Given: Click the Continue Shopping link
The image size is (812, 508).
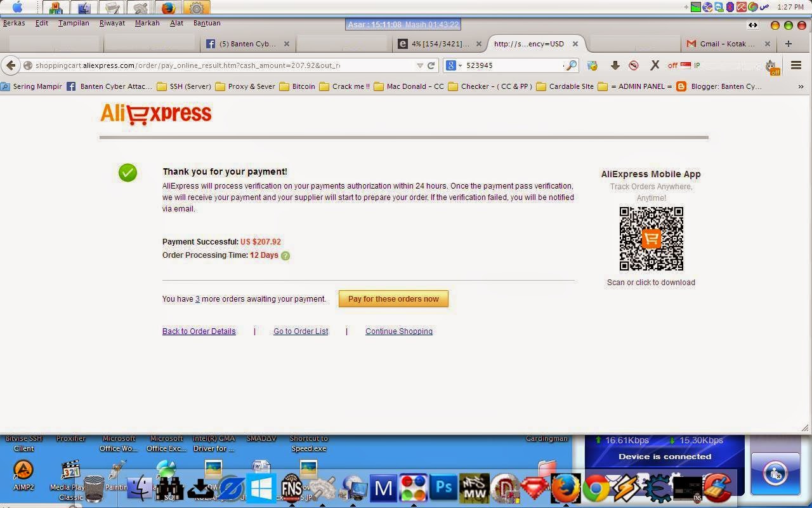Looking at the screenshot, I should (399, 331).
